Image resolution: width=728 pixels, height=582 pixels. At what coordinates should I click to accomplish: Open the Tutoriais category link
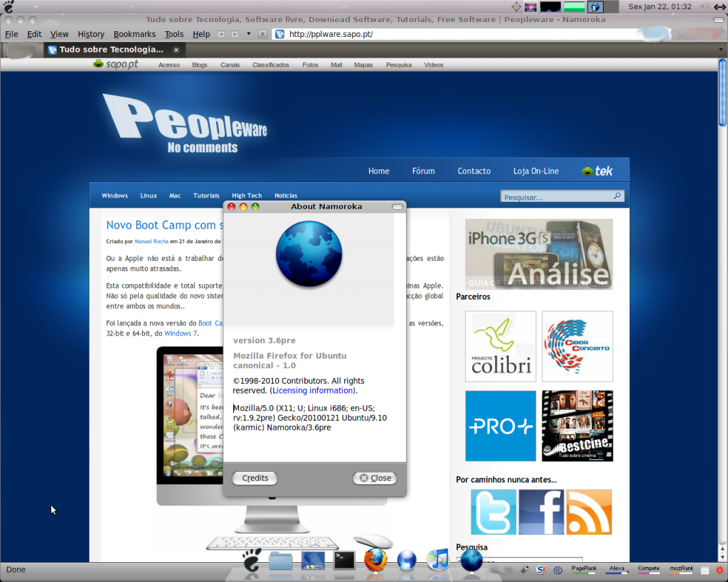(x=206, y=195)
